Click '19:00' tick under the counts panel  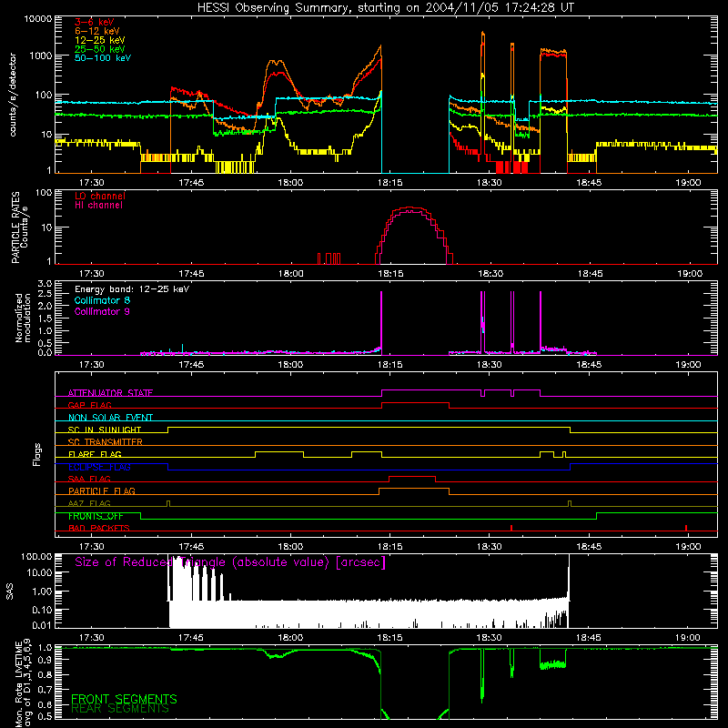click(x=689, y=183)
